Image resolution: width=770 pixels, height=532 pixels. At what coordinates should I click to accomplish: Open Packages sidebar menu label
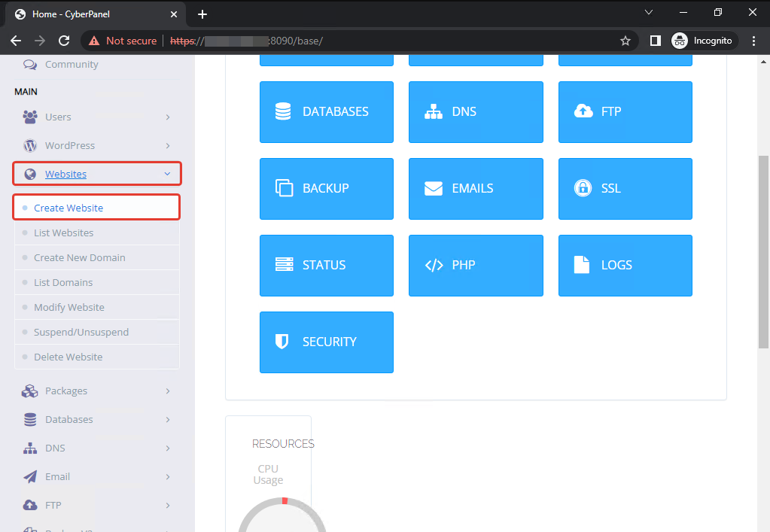click(66, 391)
